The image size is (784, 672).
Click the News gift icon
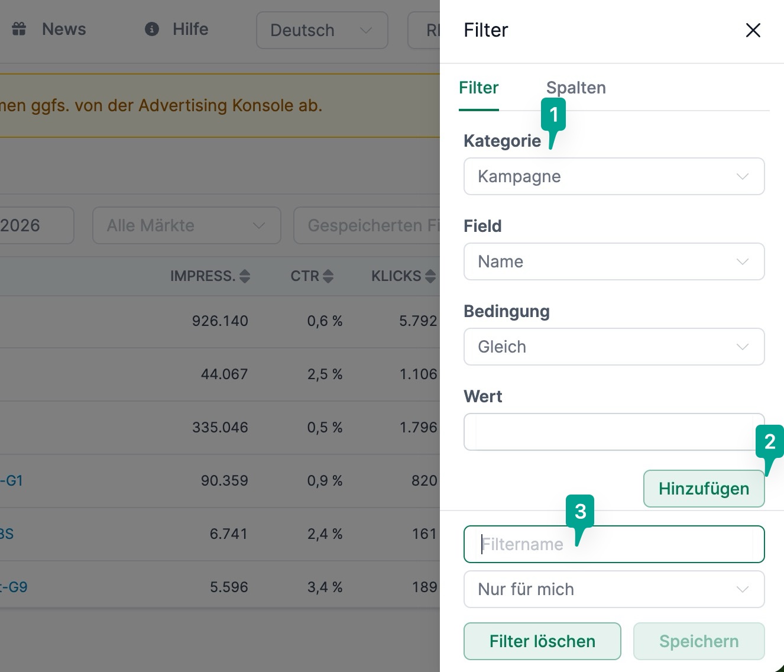click(20, 29)
